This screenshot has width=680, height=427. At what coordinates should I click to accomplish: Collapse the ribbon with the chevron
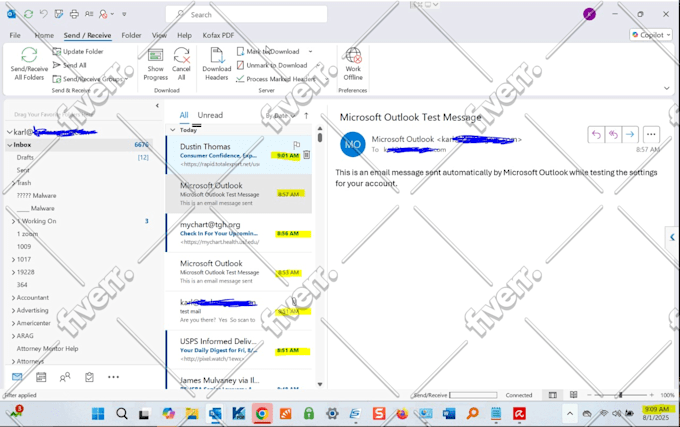pos(667,88)
